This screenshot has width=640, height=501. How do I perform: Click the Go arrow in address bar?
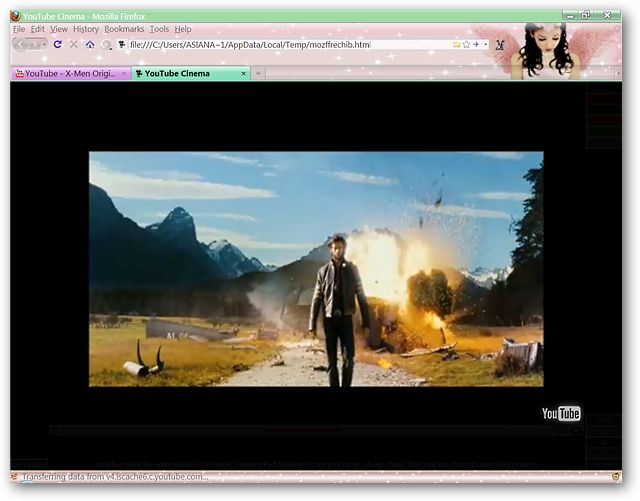(476, 44)
